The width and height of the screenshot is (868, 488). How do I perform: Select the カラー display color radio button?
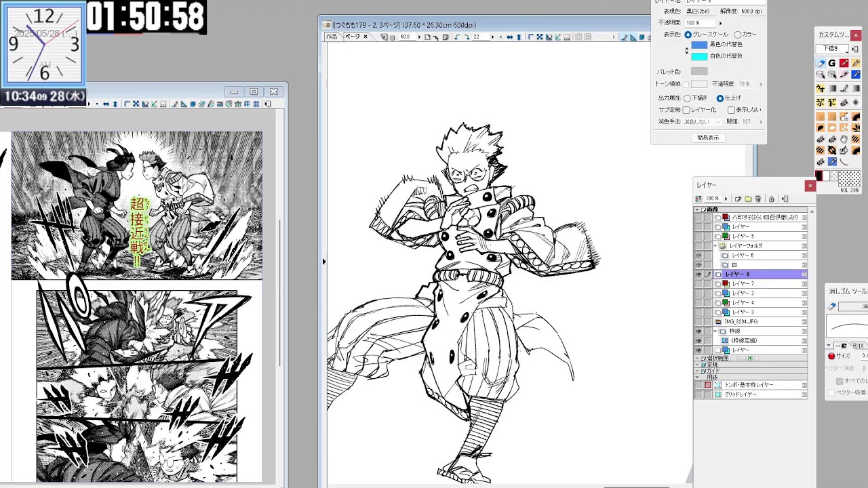pos(737,34)
